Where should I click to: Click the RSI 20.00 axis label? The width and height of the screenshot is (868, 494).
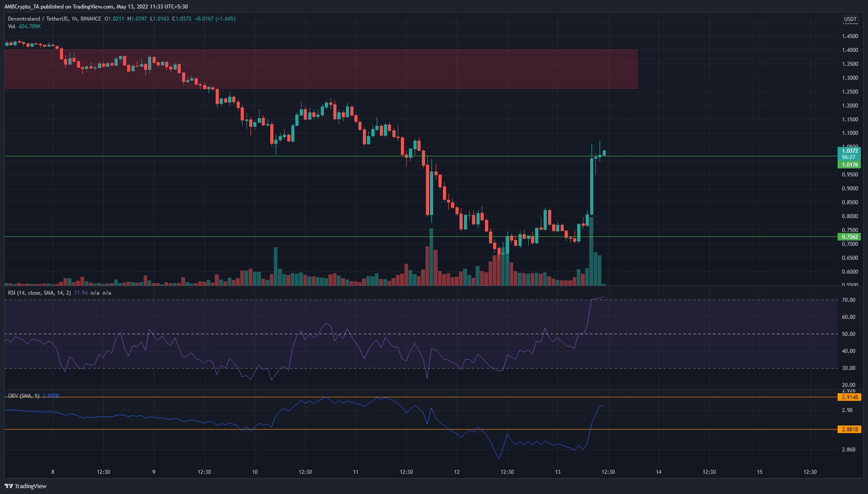point(848,385)
